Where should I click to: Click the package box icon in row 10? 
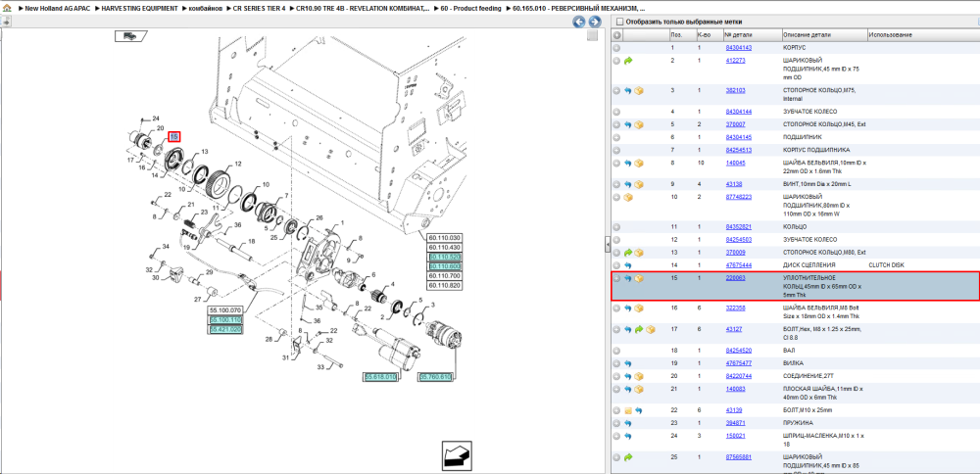tap(629, 198)
